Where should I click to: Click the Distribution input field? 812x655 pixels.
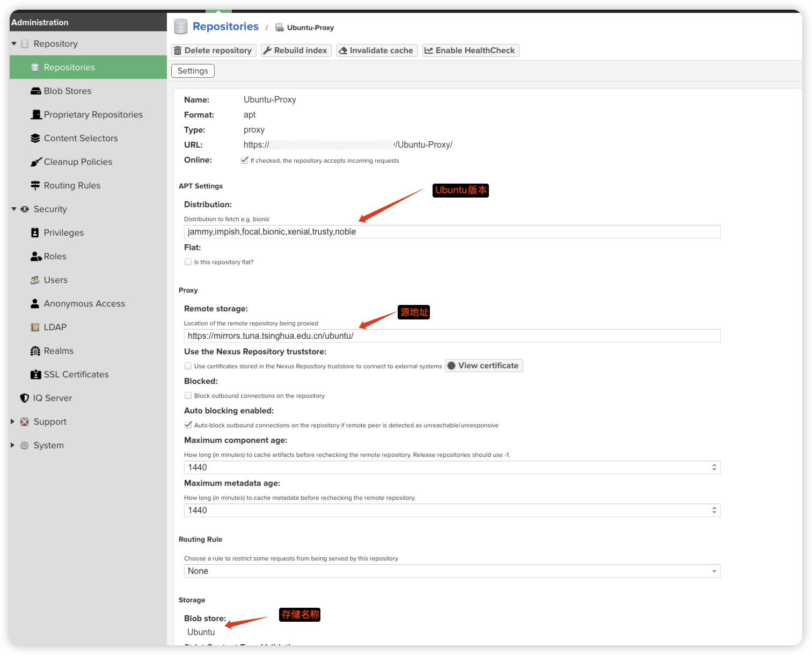click(x=452, y=232)
